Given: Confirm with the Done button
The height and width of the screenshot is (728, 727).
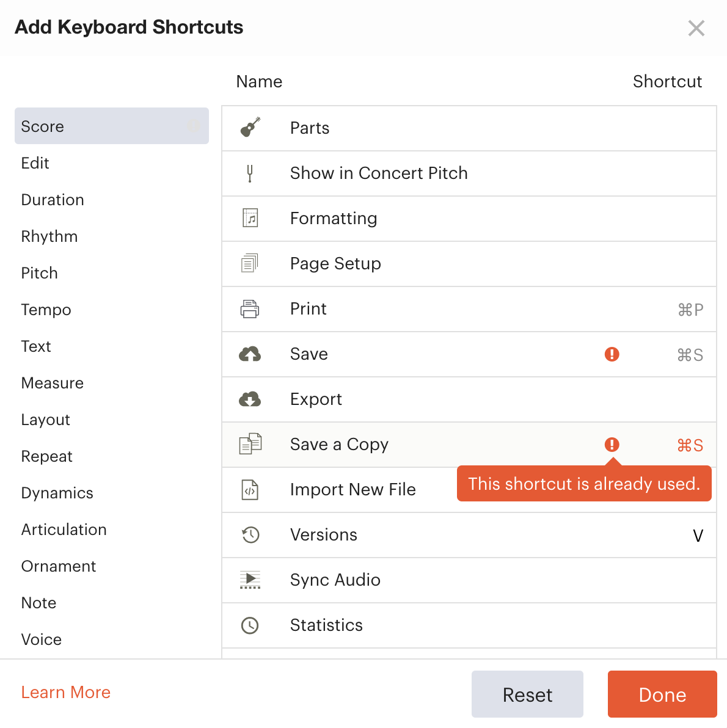Looking at the screenshot, I should 662,694.
